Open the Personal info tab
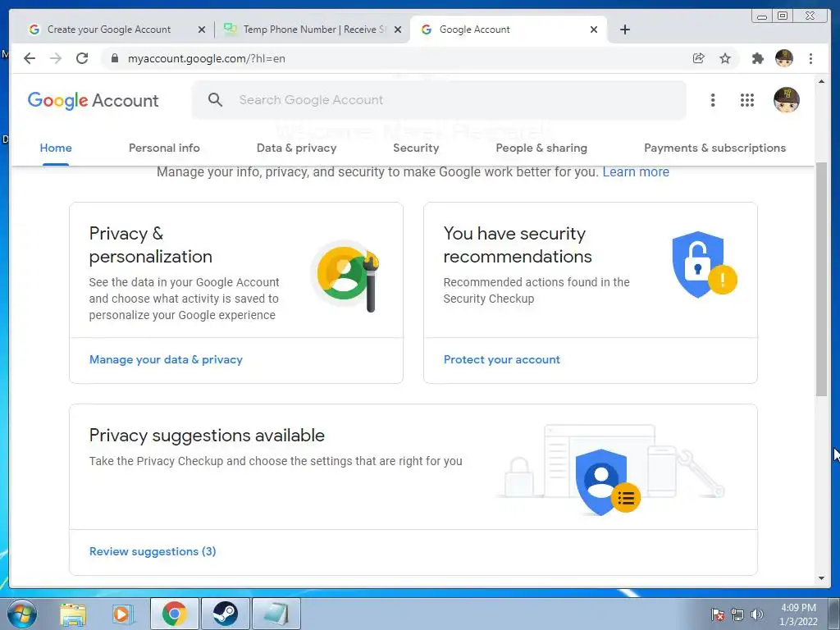This screenshot has width=840, height=630. 164,148
